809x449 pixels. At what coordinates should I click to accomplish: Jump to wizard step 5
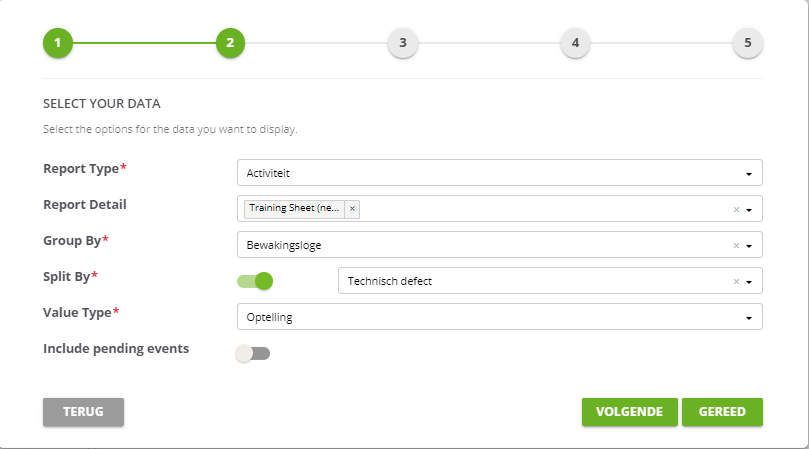click(748, 43)
